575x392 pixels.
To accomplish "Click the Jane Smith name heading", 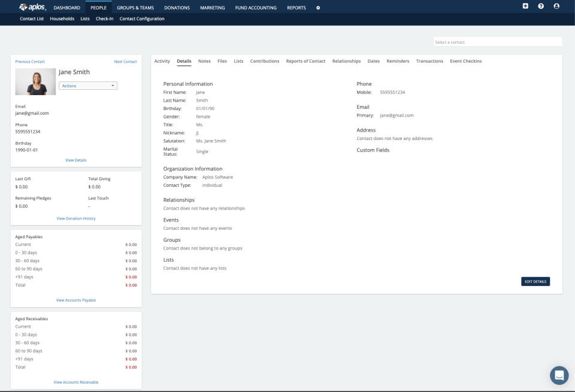I will click(74, 72).
